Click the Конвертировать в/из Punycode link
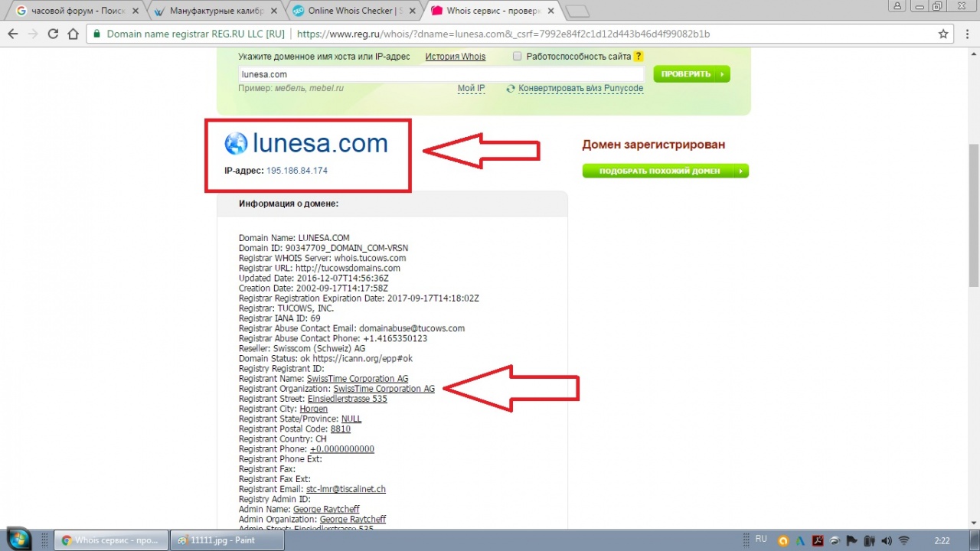 (580, 88)
